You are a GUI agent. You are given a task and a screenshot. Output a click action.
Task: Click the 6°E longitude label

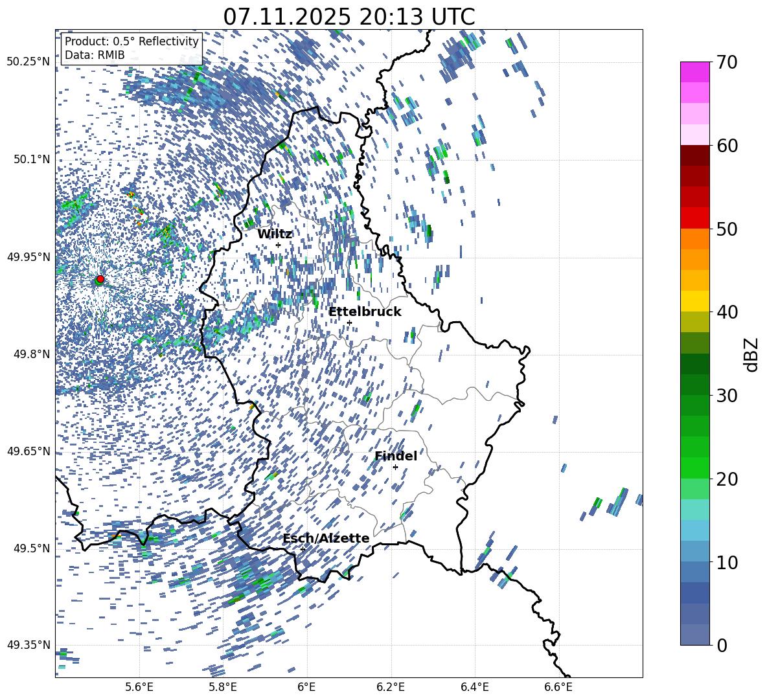(306, 687)
